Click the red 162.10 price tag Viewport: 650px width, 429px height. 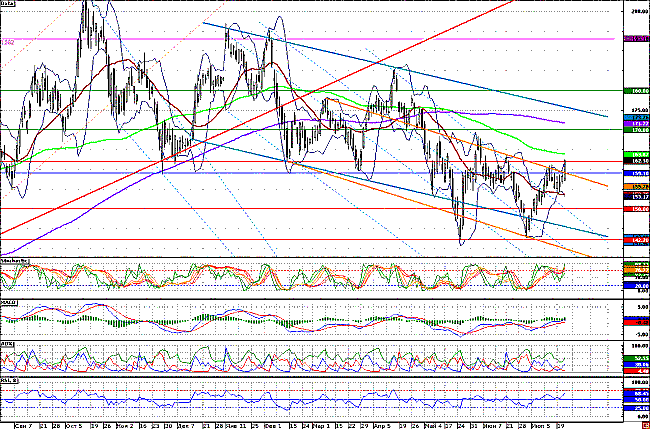636,160
